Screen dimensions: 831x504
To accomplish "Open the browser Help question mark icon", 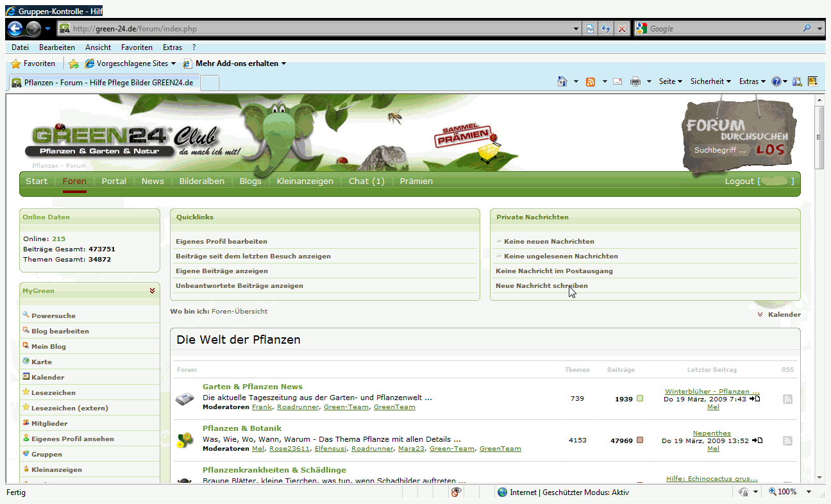I will [776, 81].
